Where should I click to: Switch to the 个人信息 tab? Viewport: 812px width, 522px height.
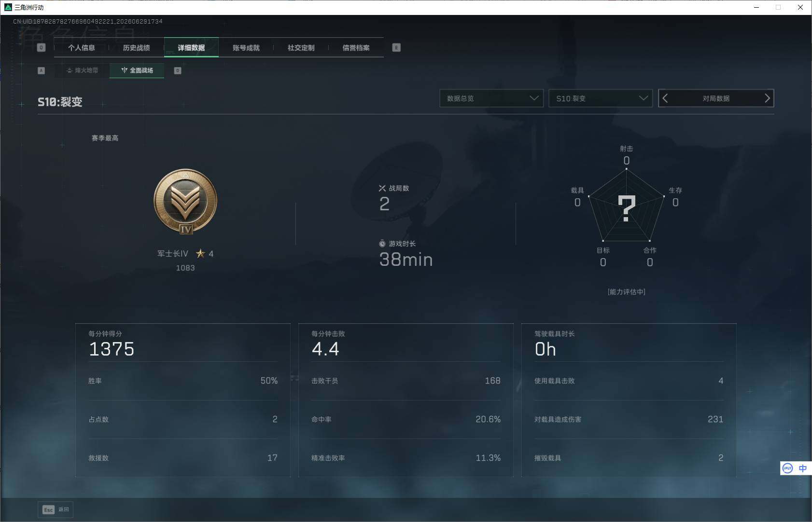[82, 48]
